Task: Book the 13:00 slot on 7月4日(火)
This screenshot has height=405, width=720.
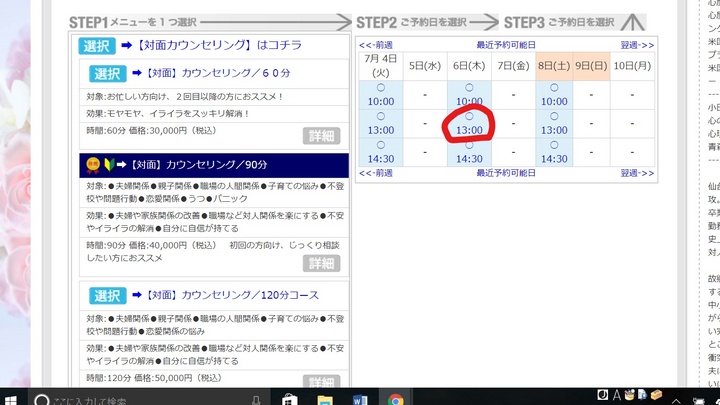Action: pyautogui.click(x=381, y=124)
